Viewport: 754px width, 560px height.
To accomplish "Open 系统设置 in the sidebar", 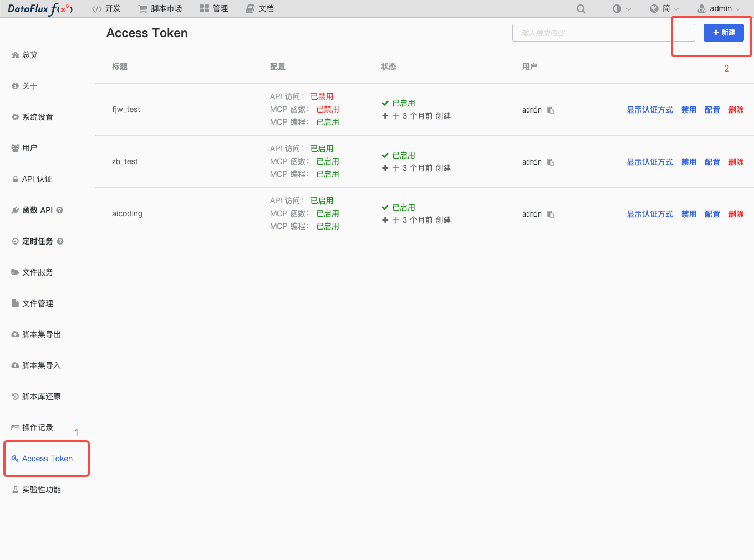I will (33, 117).
